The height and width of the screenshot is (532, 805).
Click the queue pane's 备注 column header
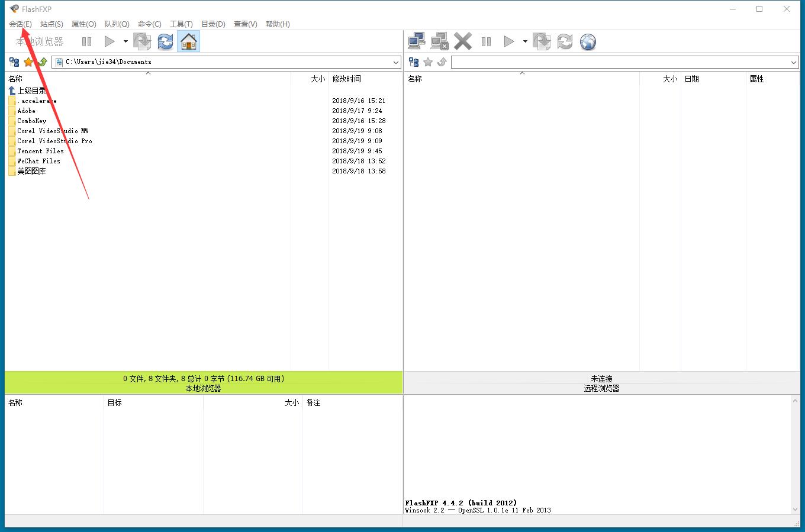(x=352, y=402)
